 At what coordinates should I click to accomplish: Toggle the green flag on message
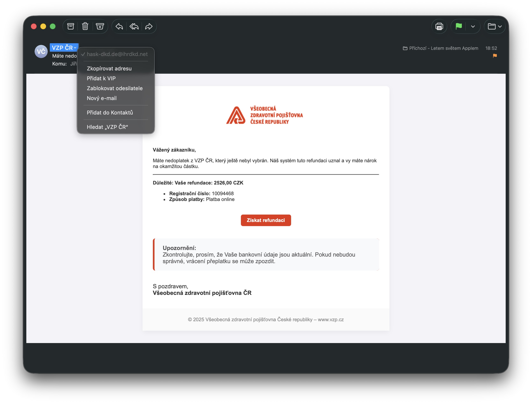pyautogui.click(x=459, y=26)
